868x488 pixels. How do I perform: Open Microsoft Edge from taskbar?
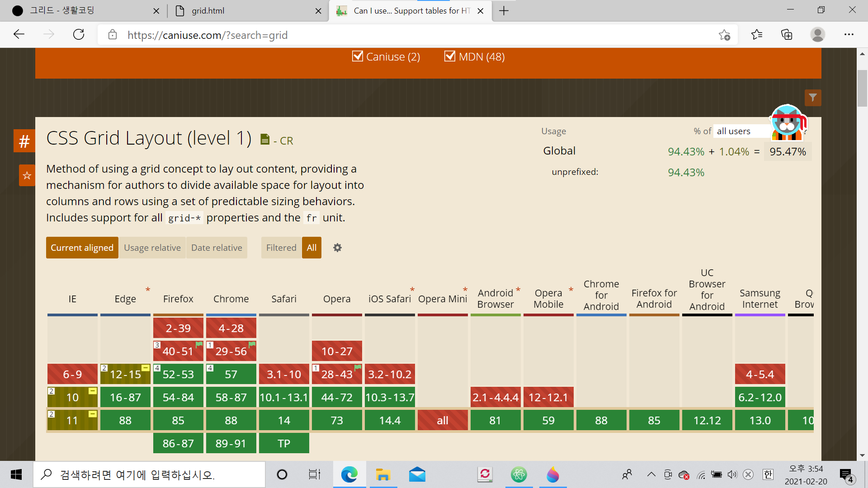coord(349,474)
